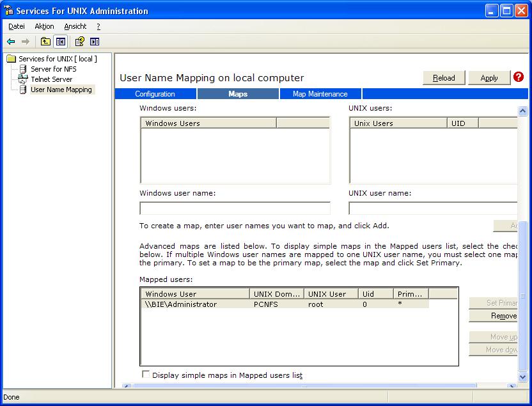This screenshot has width=532, height=406.
Task: Click the red help question mark icon
Action: coord(519,77)
